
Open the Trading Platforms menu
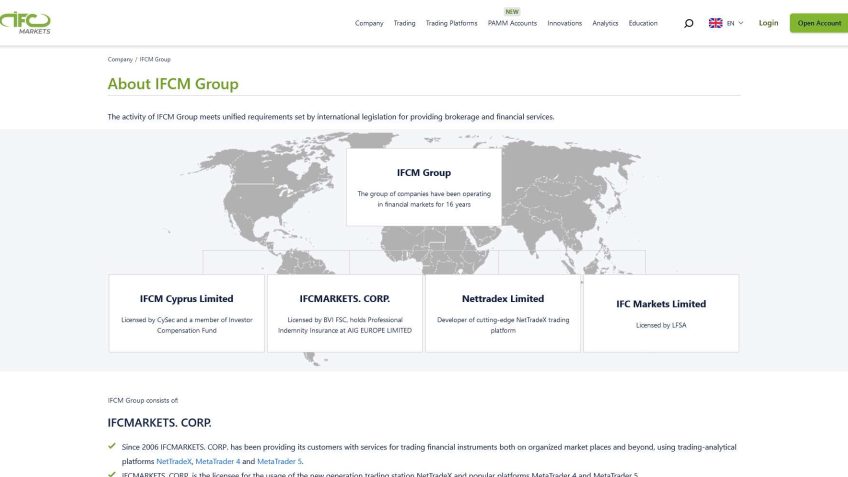pyautogui.click(x=451, y=23)
